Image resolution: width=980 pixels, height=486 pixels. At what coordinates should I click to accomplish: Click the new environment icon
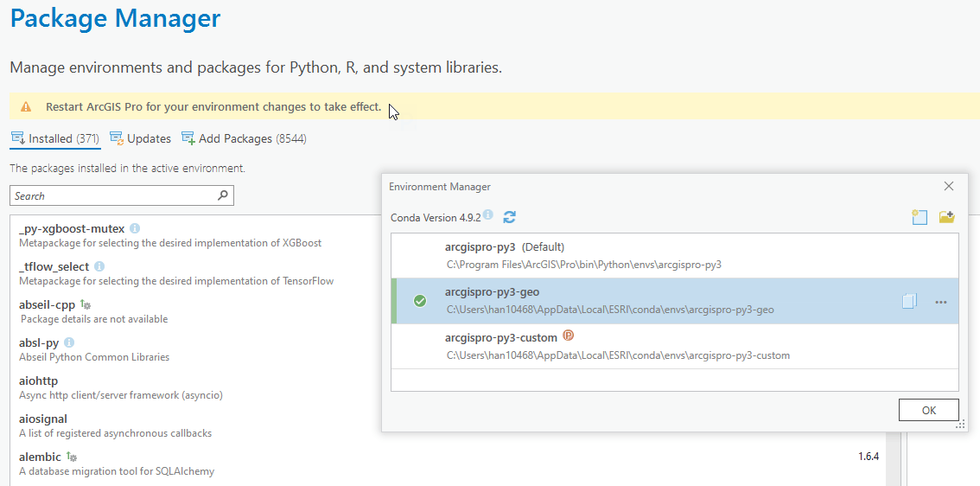coord(920,217)
